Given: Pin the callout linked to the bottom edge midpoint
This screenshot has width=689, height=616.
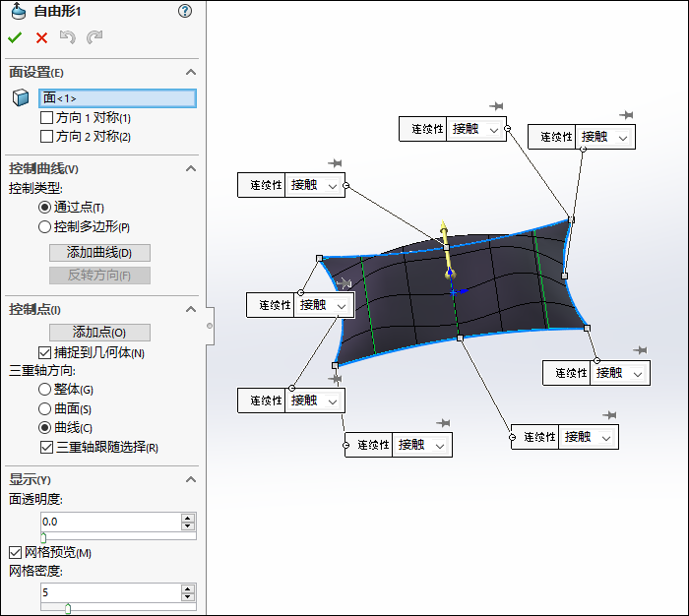Looking at the screenshot, I should coord(609,415).
